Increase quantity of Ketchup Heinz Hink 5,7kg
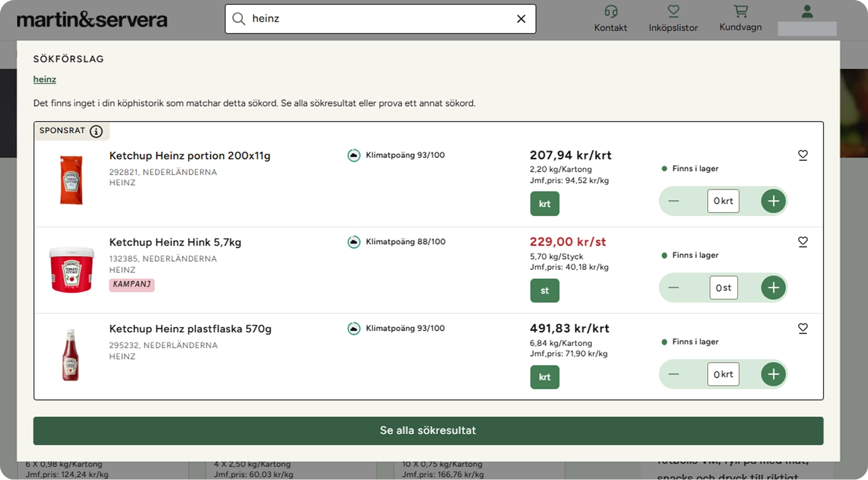 (773, 288)
